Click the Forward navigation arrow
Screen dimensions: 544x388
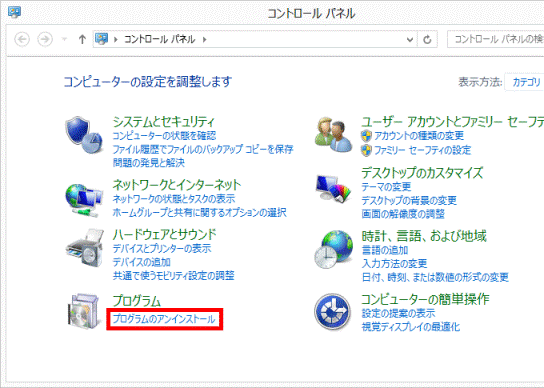click(x=45, y=39)
